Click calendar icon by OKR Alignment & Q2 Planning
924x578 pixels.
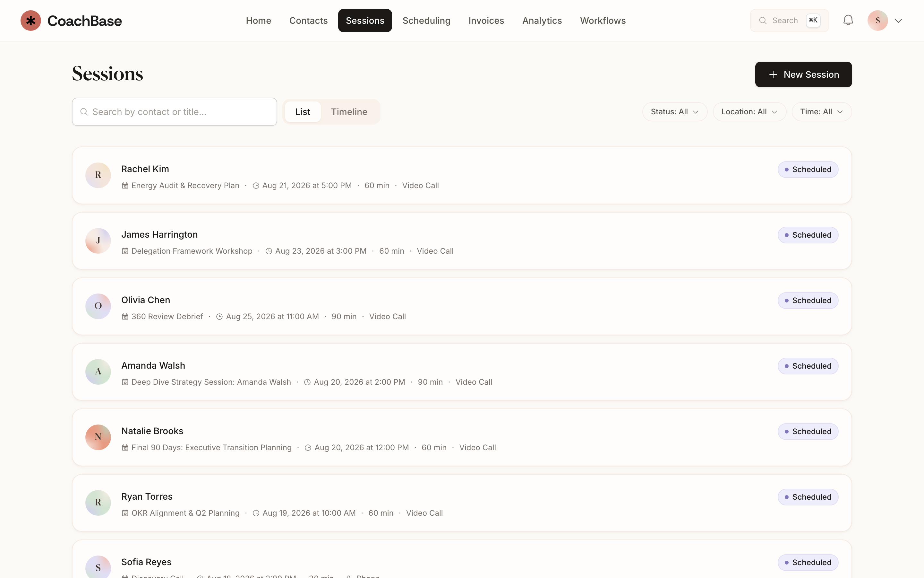pos(125,513)
